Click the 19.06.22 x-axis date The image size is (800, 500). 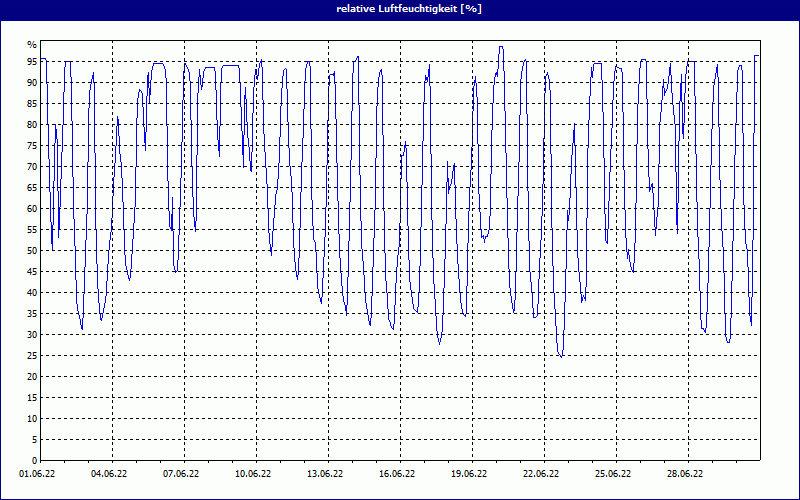click(x=470, y=474)
